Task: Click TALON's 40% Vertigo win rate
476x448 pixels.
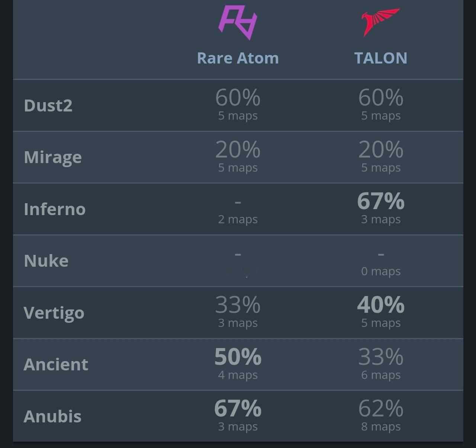Action: pos(380,305)
